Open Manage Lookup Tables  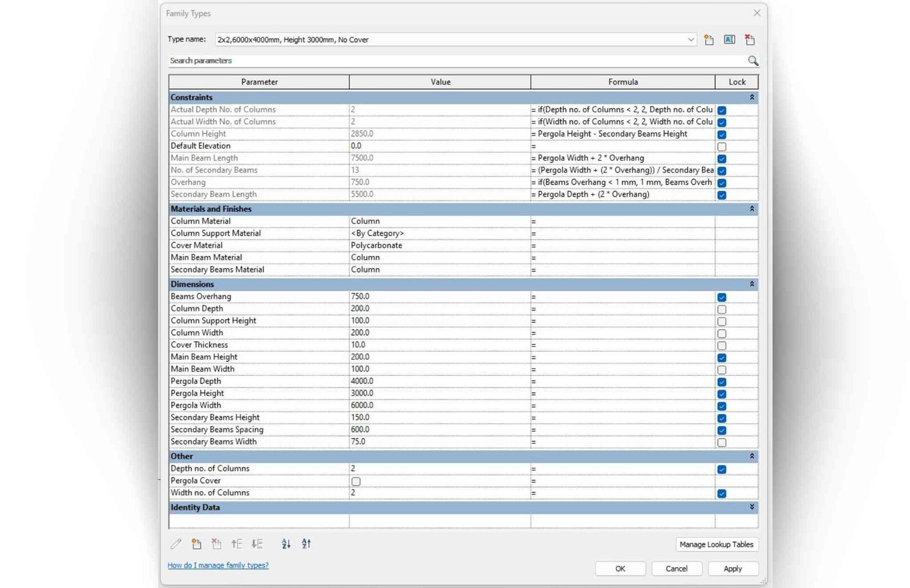(716, 545)
